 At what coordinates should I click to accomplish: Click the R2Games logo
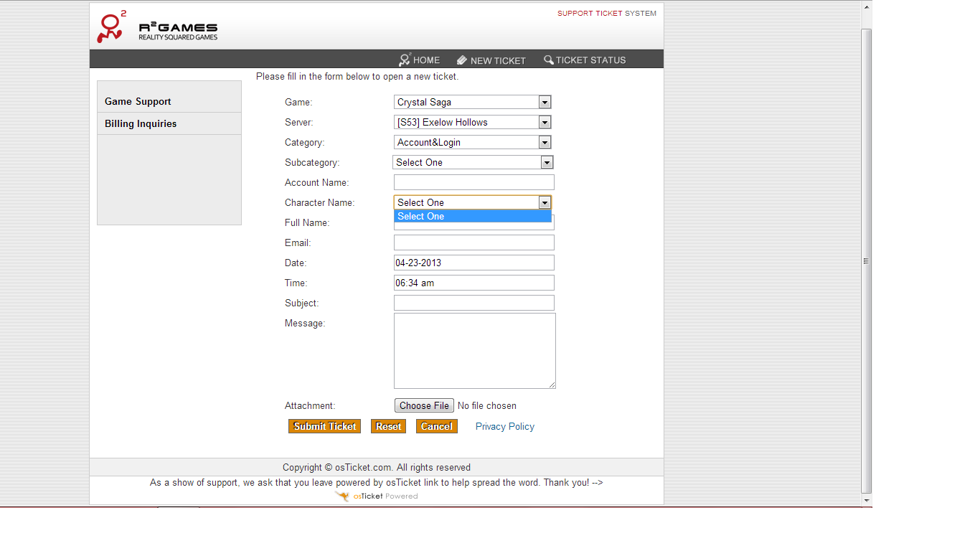tap(156, 28)
